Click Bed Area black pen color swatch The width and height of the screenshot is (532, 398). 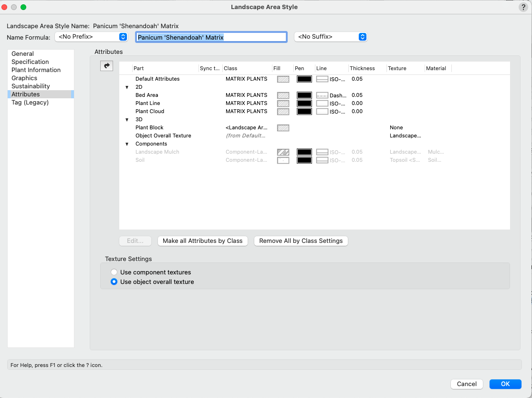(304, 95)
